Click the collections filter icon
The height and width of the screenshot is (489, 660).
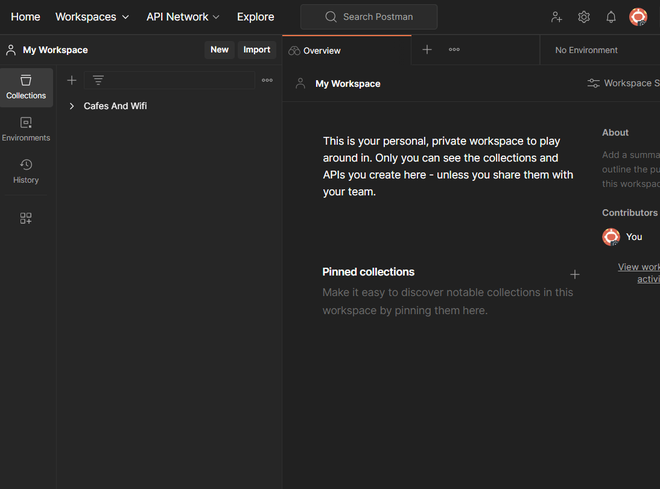click(x=98, y=80)
